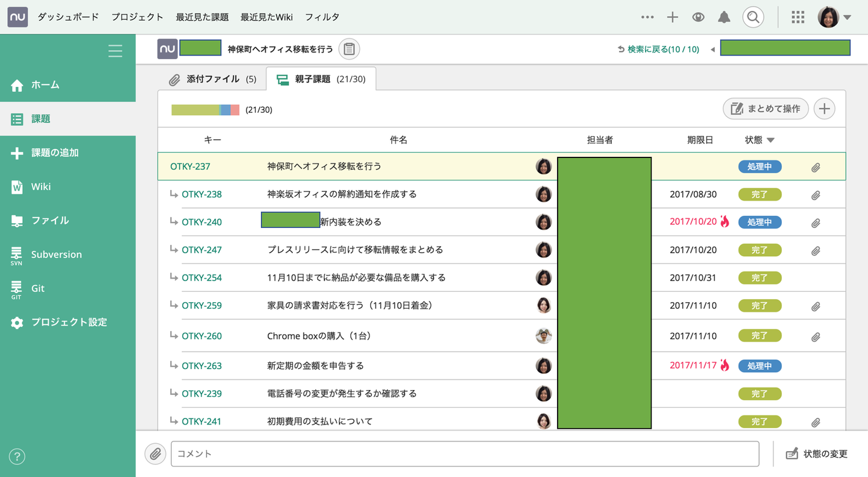Open the apps grid icon
This screenshot has height=477, width=868.
pos(797,17)
